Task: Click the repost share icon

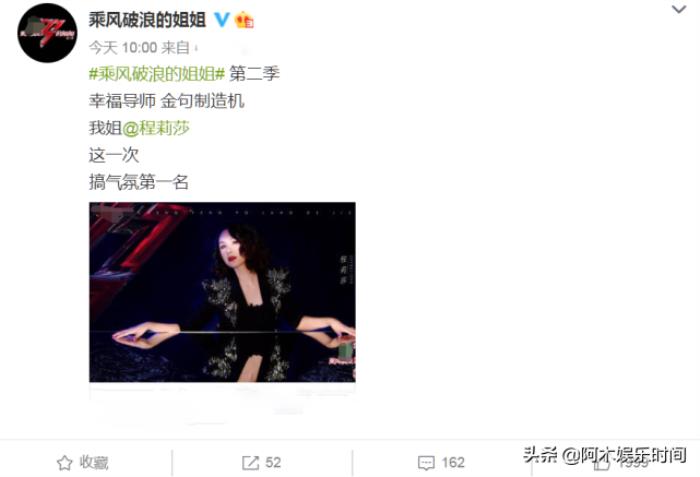Action: pos(250,463)
